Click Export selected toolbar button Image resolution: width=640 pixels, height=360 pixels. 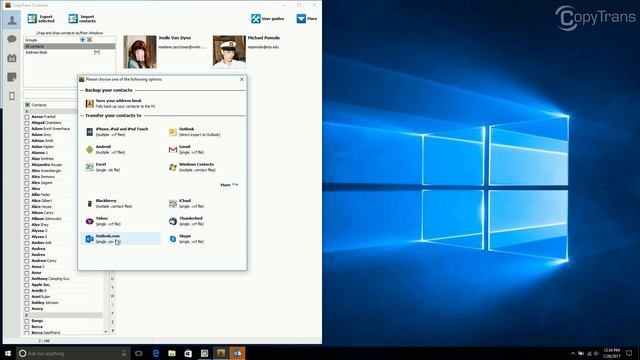41,19
